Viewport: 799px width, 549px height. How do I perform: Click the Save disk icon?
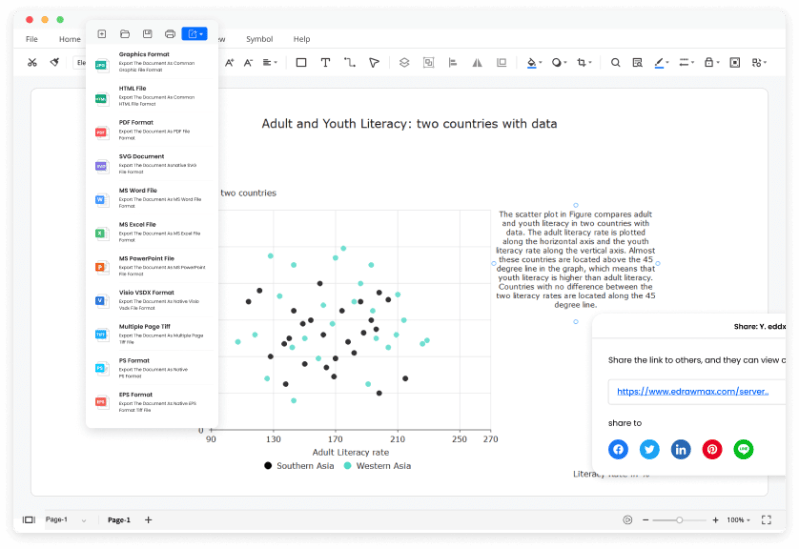pos(147,34)
